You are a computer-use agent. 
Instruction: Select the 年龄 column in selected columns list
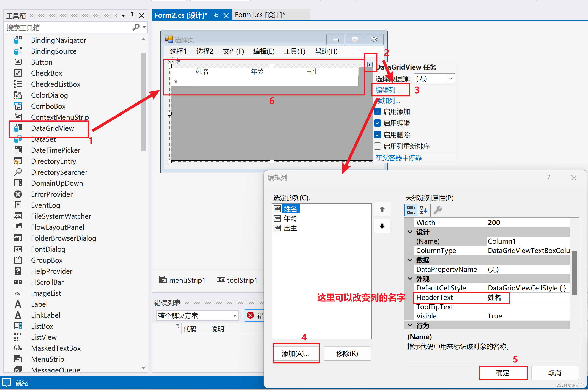click(290, 218)
